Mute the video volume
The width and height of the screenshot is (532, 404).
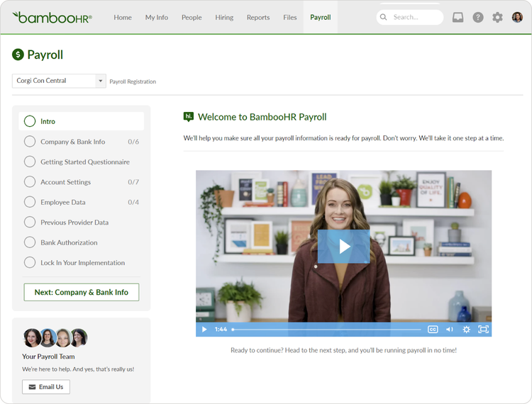point(449,330)
